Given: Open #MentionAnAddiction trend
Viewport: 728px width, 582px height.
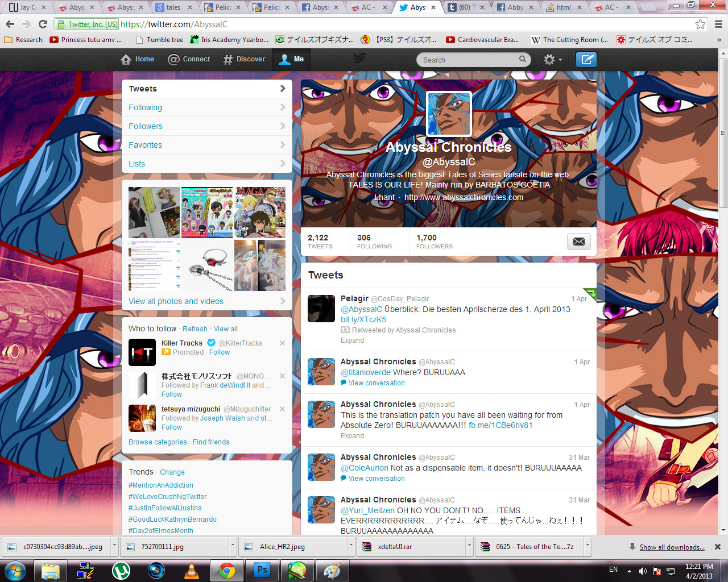Looking at the screenshot, I should [x=161, y=485].
